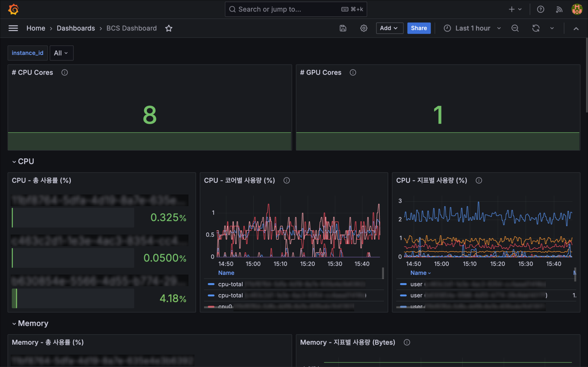Click the CPU cores value 8

click(149, 115)
